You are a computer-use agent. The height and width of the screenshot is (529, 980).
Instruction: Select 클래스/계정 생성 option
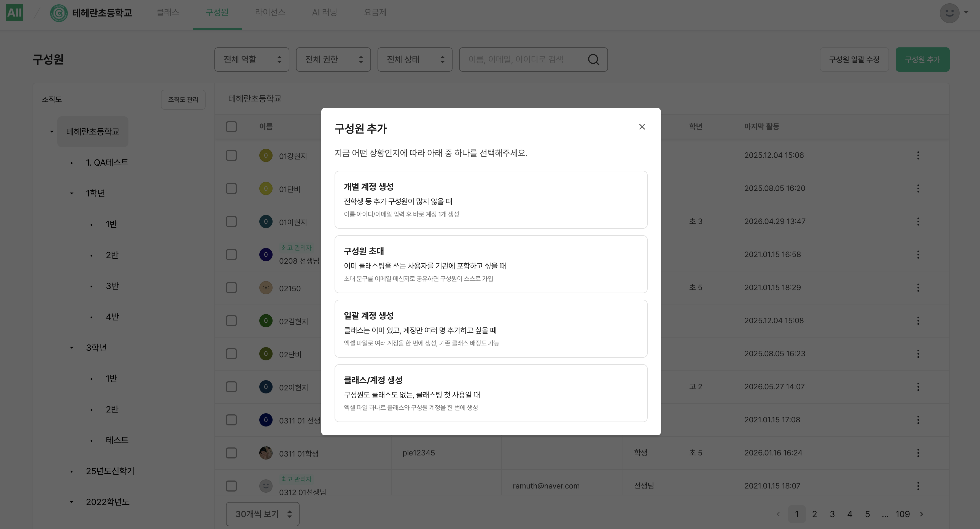[491, 393]
